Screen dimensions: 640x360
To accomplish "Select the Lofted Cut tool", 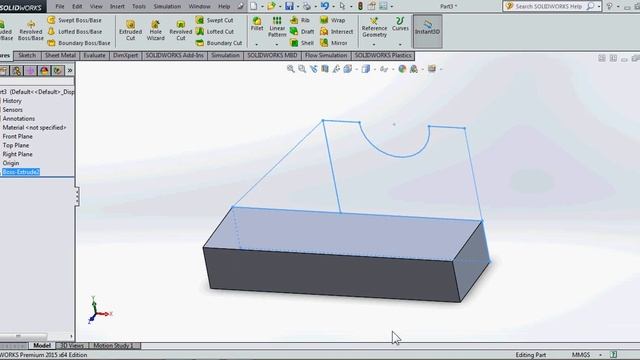I will (x=214, y=31).
